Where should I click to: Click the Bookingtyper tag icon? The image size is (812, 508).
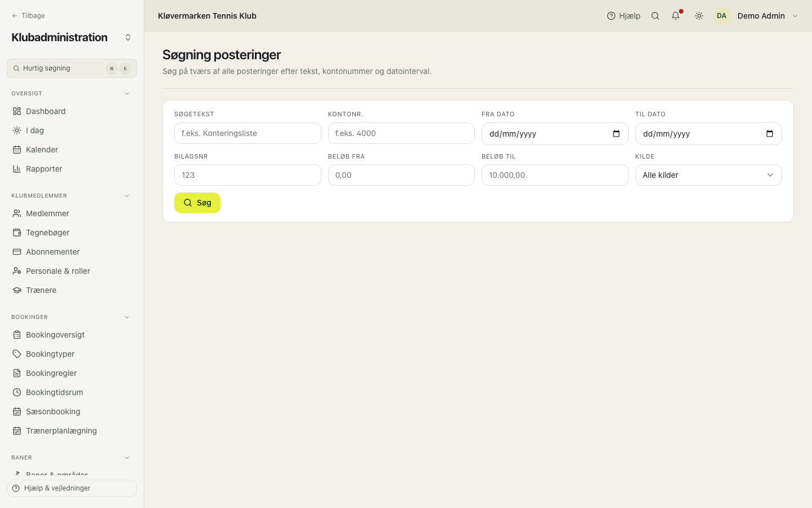tap(17, 354)
